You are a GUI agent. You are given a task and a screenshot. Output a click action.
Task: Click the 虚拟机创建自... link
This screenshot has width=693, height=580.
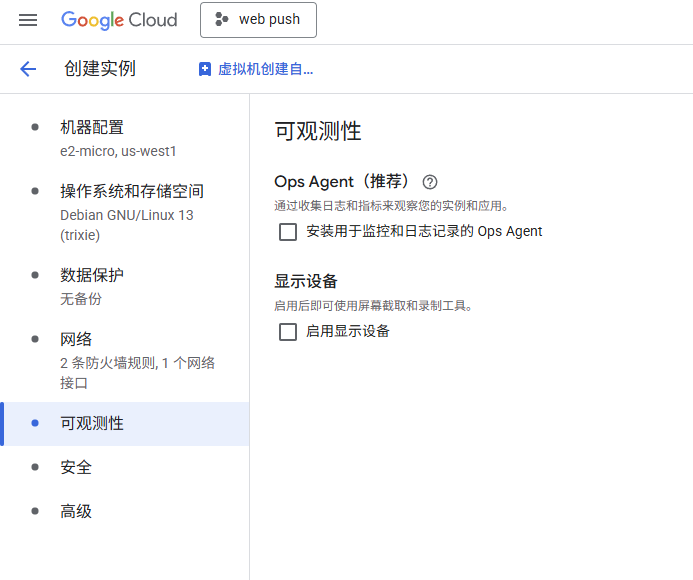(265, 69)
